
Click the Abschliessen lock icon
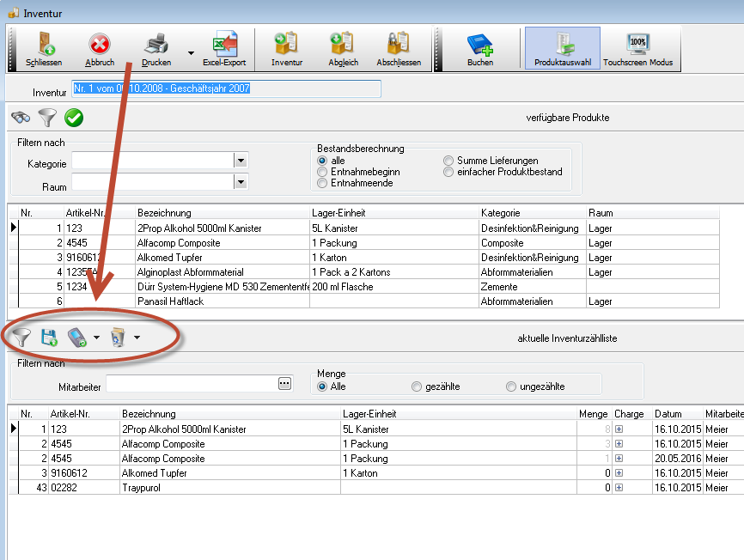(x=398, y=45)
